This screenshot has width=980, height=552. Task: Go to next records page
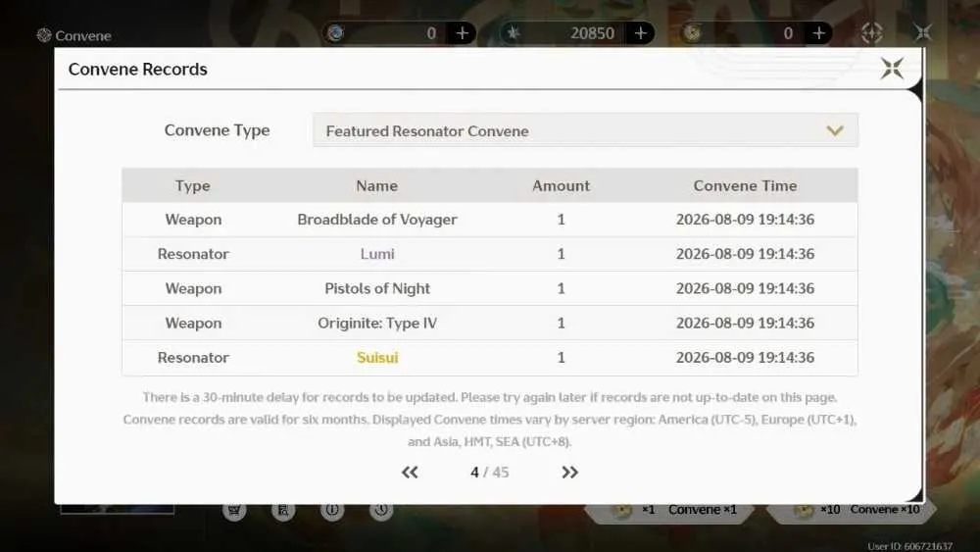click(569, 472)
